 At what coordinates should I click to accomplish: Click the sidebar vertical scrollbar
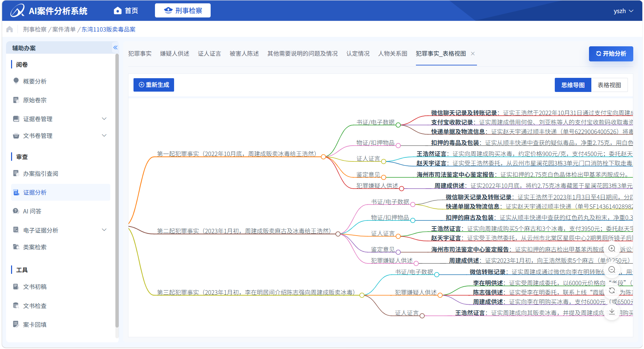(117, 191)
